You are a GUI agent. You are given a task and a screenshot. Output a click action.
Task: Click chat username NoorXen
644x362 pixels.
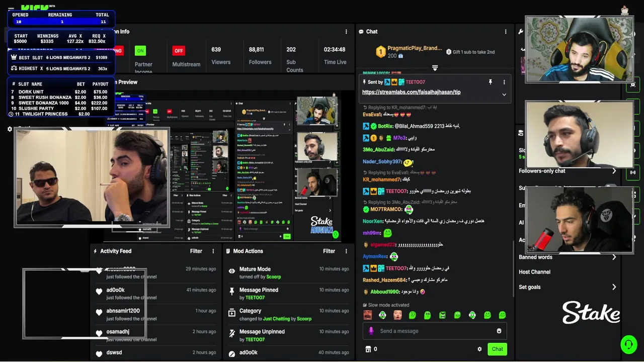[372, 221]
